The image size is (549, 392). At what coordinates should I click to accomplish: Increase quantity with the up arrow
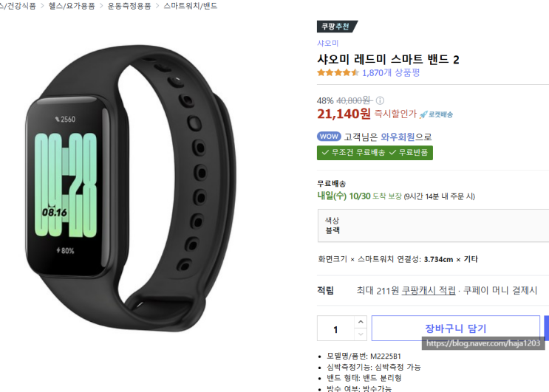tap(361, 322)
